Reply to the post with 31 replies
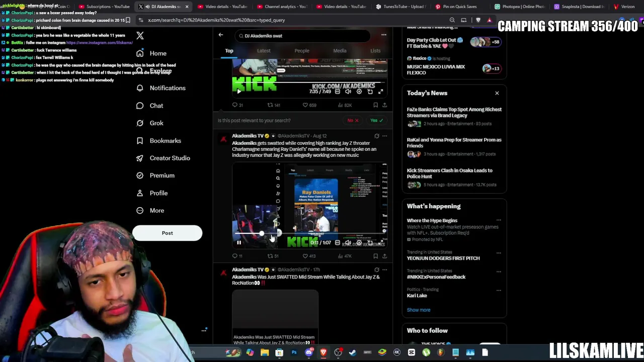 (x=237, y=105)
